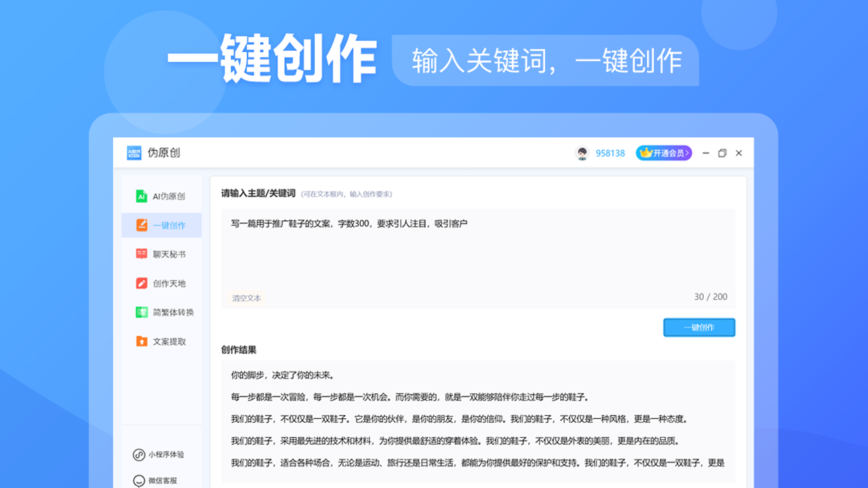Open the 简繁体转换 menu label

(173, 312)
